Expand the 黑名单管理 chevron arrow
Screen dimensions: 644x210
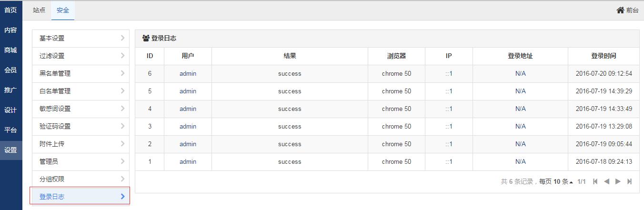122,73
